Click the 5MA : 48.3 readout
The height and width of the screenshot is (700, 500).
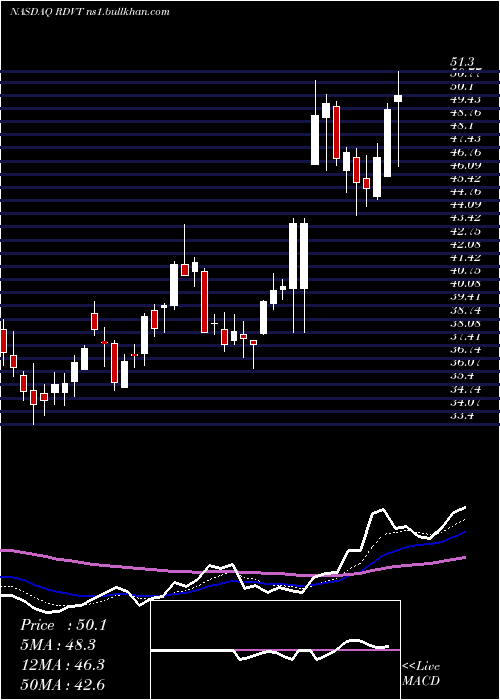pos(59,645)
